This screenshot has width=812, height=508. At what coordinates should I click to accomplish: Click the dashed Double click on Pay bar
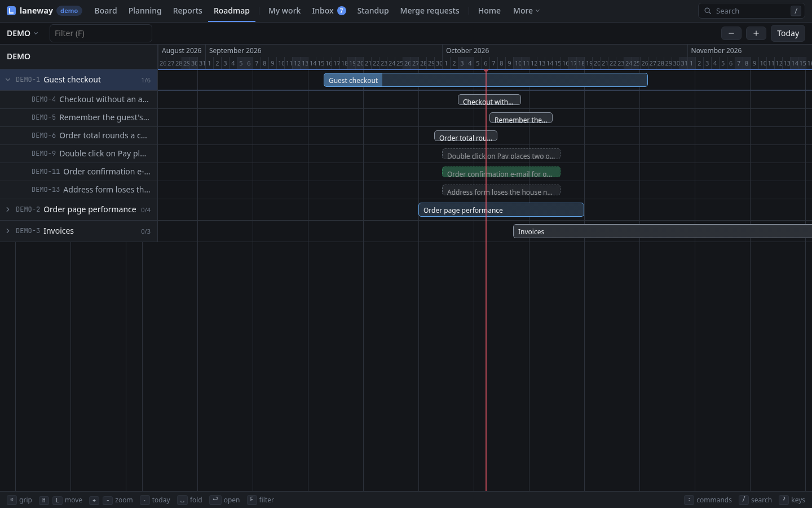tap(501, 154)
